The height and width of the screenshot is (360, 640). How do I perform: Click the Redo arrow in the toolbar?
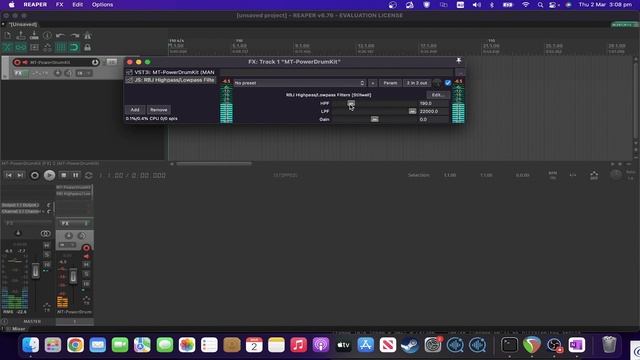click(74, 36)
